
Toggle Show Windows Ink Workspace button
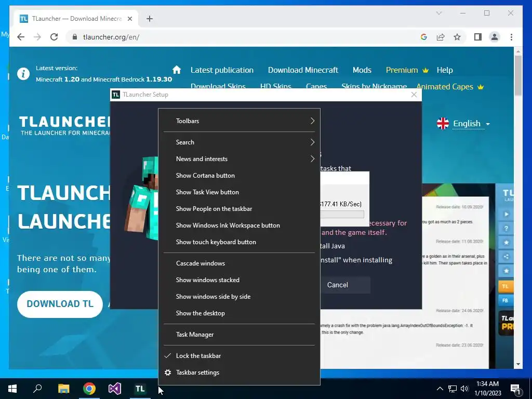[x=239, y=225]
